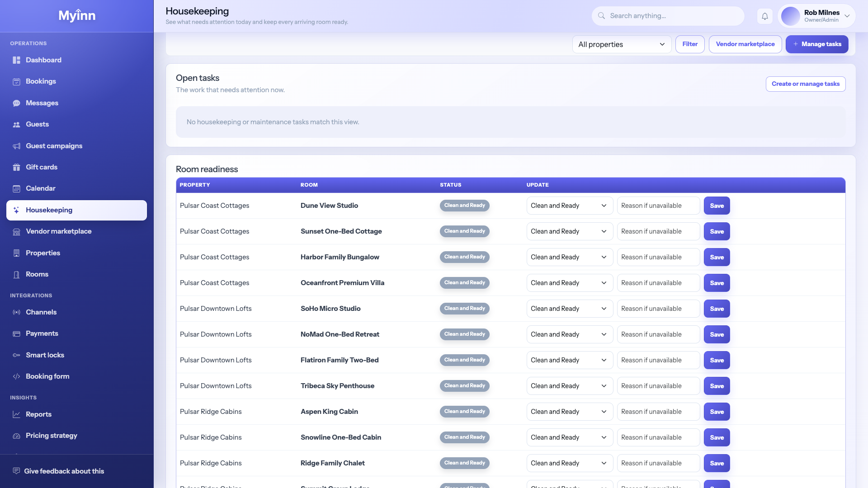Open status dropdown for Aspen King Cabin
The image size is (868, 488).
pyautogui.click(x=570, y=412)
